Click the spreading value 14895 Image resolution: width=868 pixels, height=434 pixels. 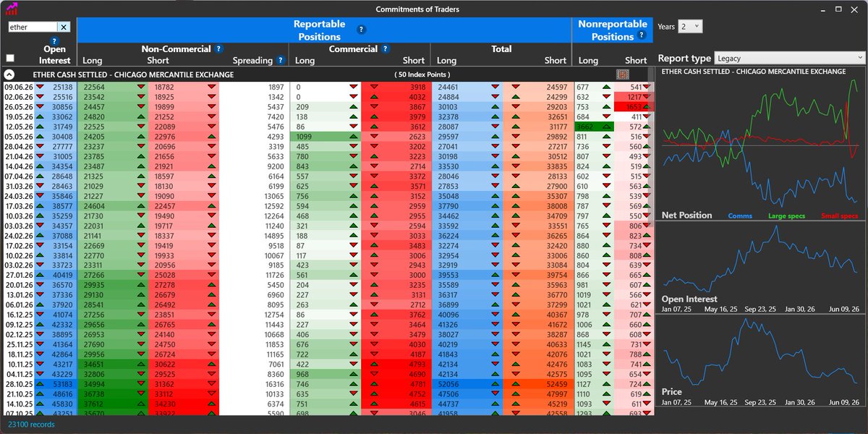pyautogui.click(x=274, y=235)
